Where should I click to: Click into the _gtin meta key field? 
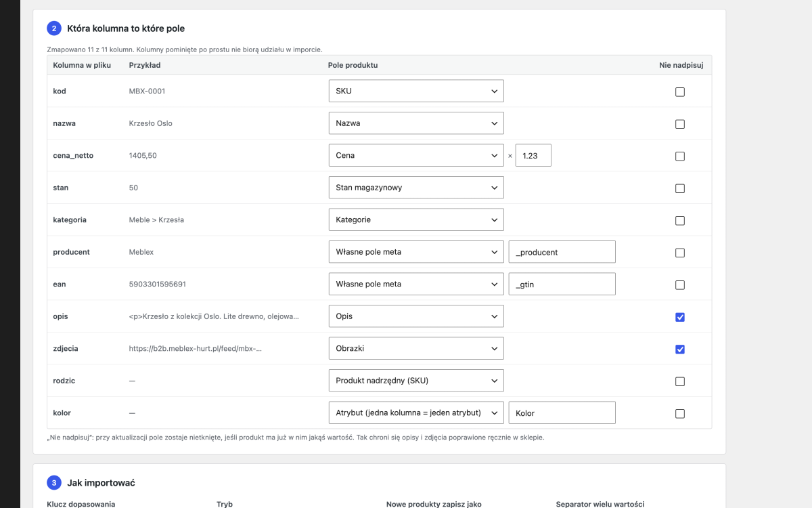pos(562,284)
